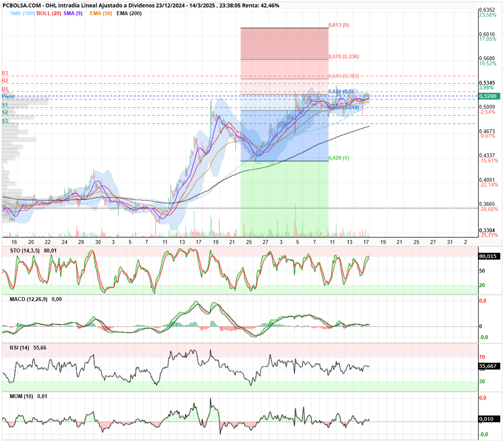Click the R3 resistance label

[5, 73]
